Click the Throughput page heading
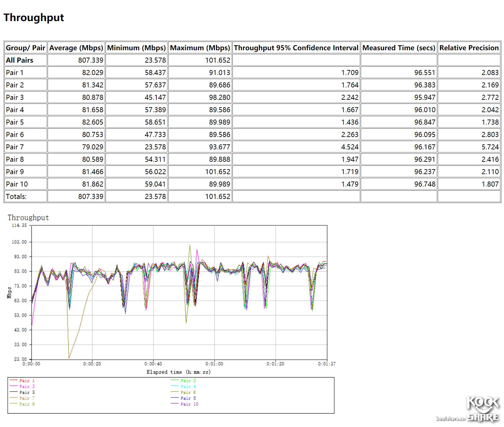Screen dimensions: 504x427 [x=33, y=17]
